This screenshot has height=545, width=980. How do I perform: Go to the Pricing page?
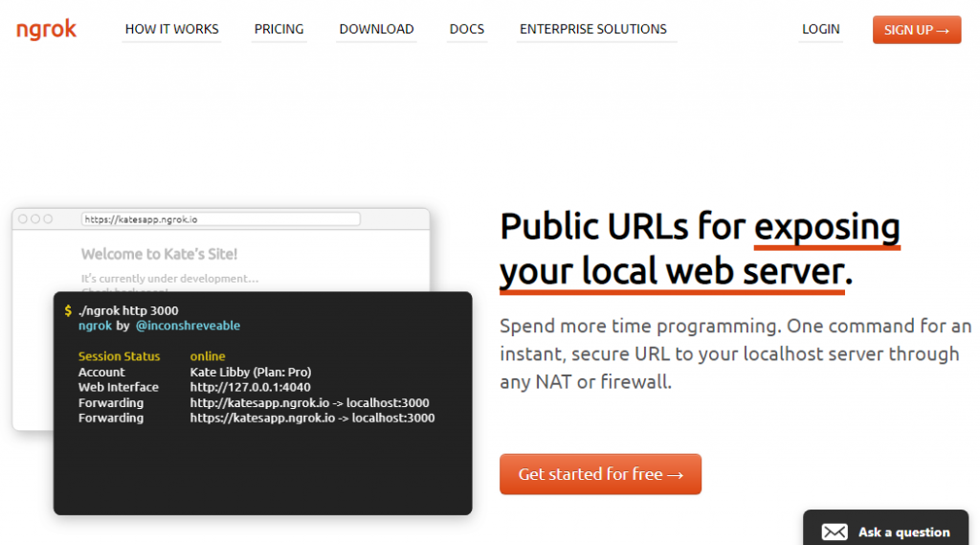click(278, 30)
